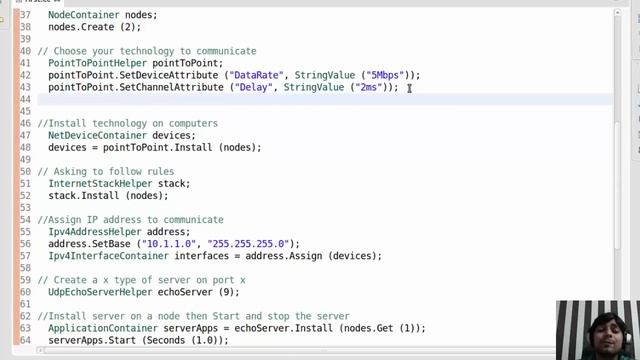Click "NetDeviceContainer devices;" line
640x360 pixels.
[122, 136]
